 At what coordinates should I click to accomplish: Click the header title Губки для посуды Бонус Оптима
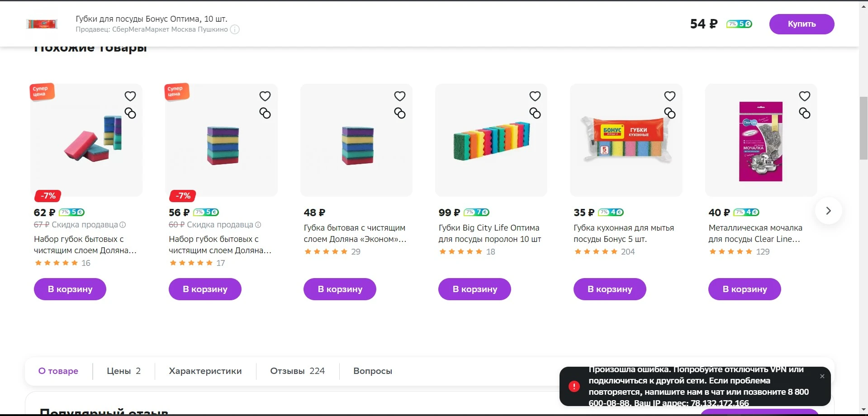tap(152, 19)
